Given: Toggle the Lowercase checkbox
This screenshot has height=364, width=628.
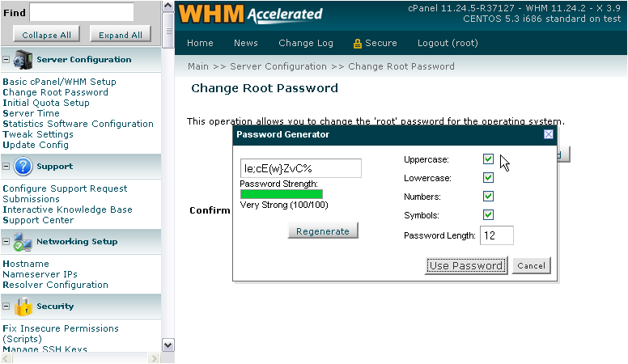Looking at the screenshot, I should [488, 178].
